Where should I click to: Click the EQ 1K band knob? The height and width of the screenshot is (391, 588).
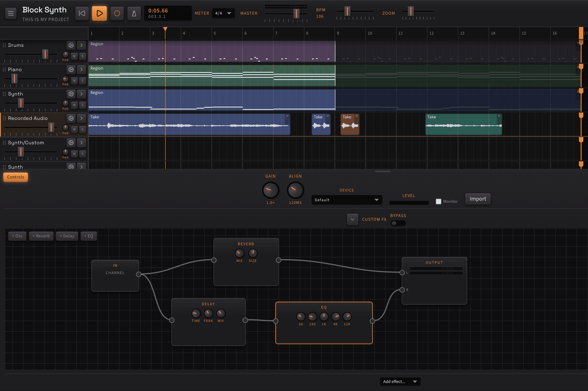pyautogui.click(x=324, y=317)
